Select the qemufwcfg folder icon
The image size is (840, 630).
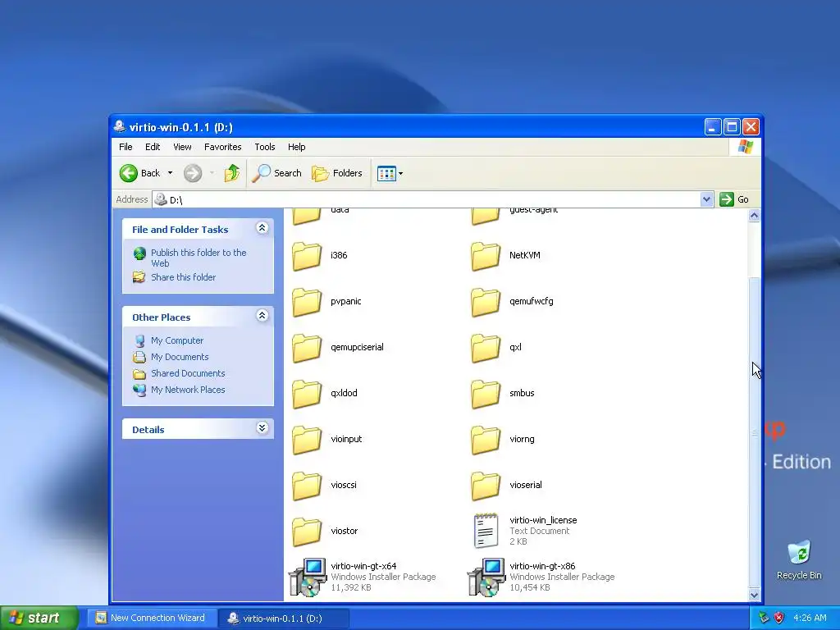tap(486, 302)
